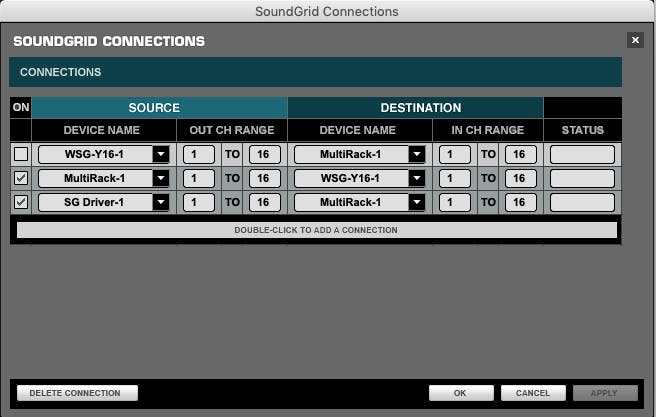
Task: Click in channel start field in MultiRack-1 source row
Action: tap(455, 178)
